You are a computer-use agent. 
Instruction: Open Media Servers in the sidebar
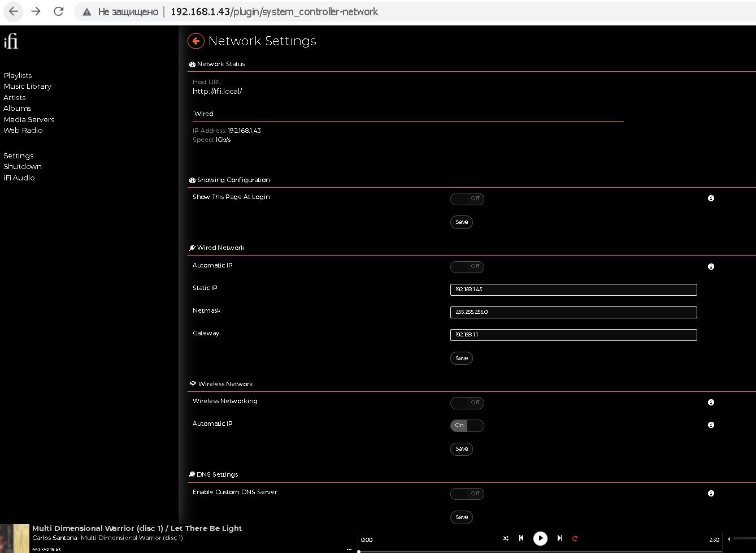[29, 119]
